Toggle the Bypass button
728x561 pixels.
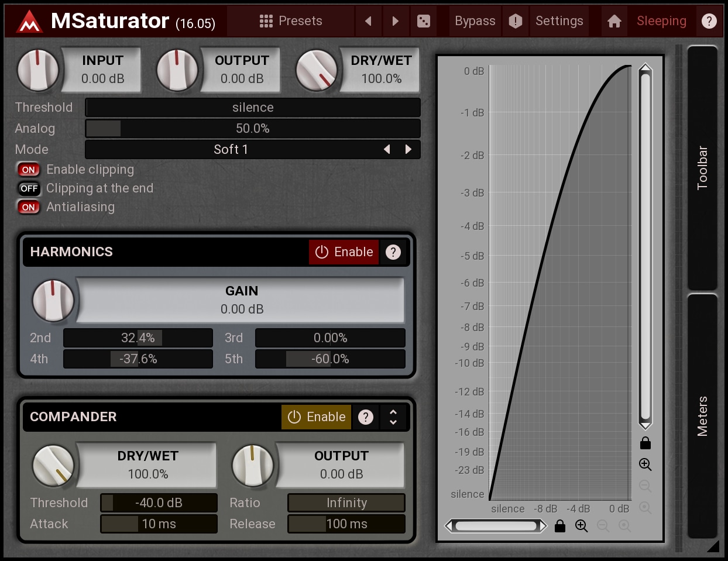point(475,21)
